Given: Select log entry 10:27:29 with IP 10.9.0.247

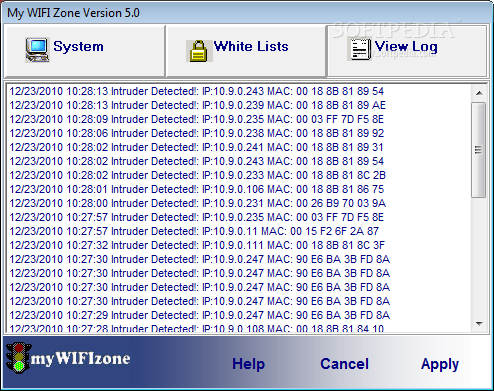Looking at the screenshot, I should [x=199, y=315].
